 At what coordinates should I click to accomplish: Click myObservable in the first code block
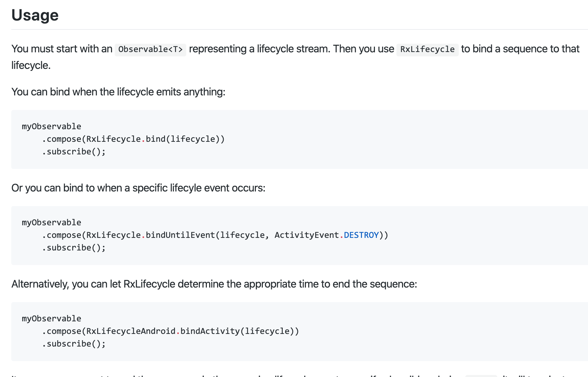click(51, 127)
